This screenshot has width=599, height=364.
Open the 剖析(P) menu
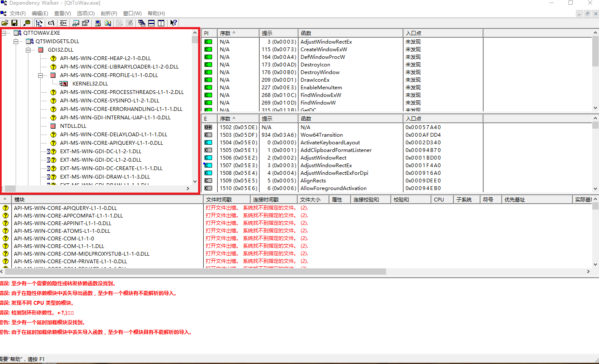click(x=109, y=14)
